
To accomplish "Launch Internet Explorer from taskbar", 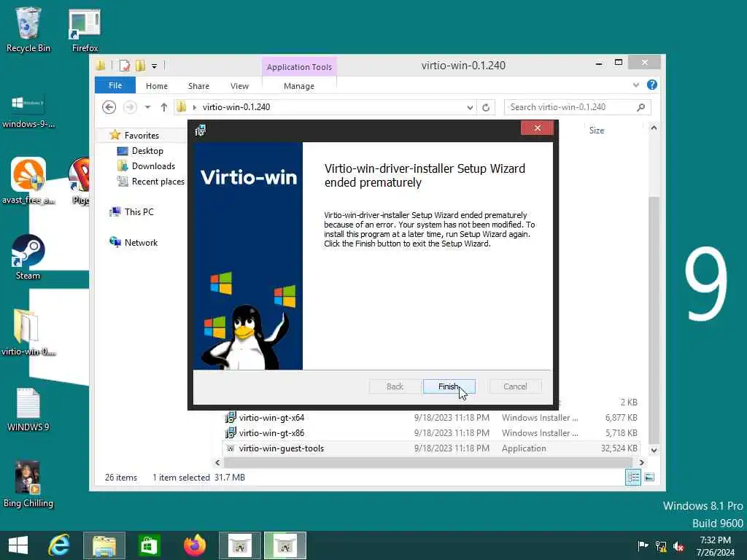I will pos(59,545).
